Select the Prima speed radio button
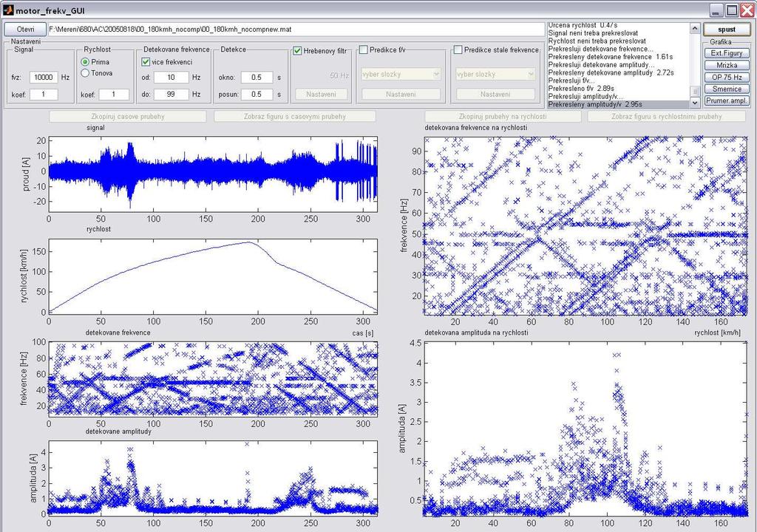The height and width of the screenshot is (532, 757). tap(86, 62)
